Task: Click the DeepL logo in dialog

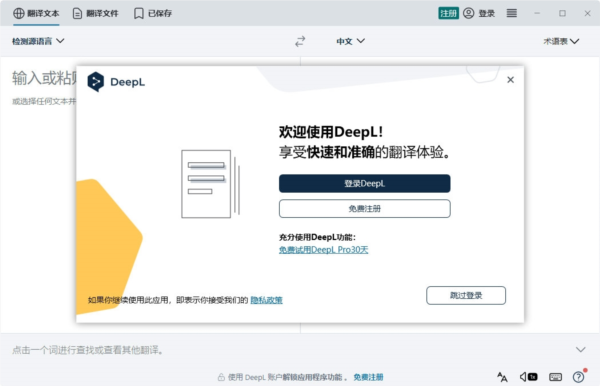Action: click(x=116, y=82)
